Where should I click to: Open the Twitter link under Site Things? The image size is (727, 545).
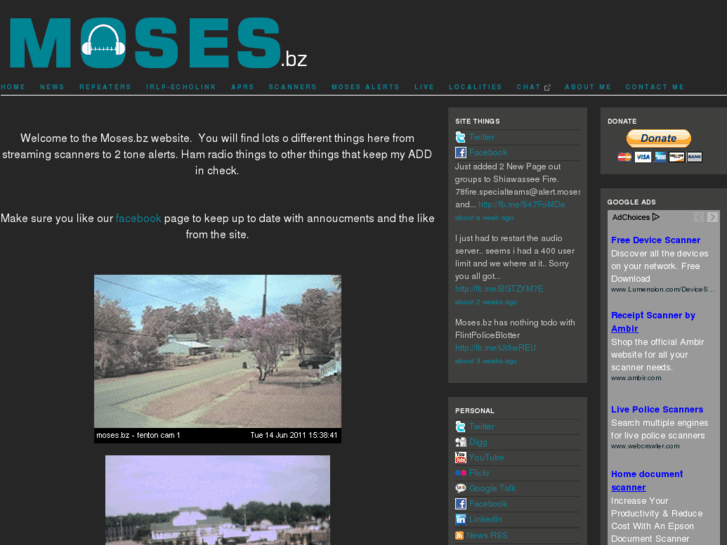[482, 137]
